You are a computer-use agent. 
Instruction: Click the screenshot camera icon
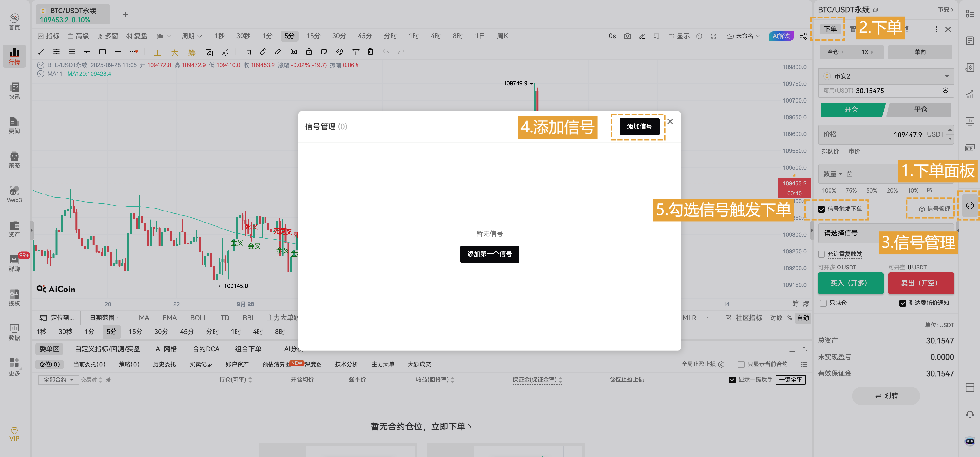[x=627, y=36]
